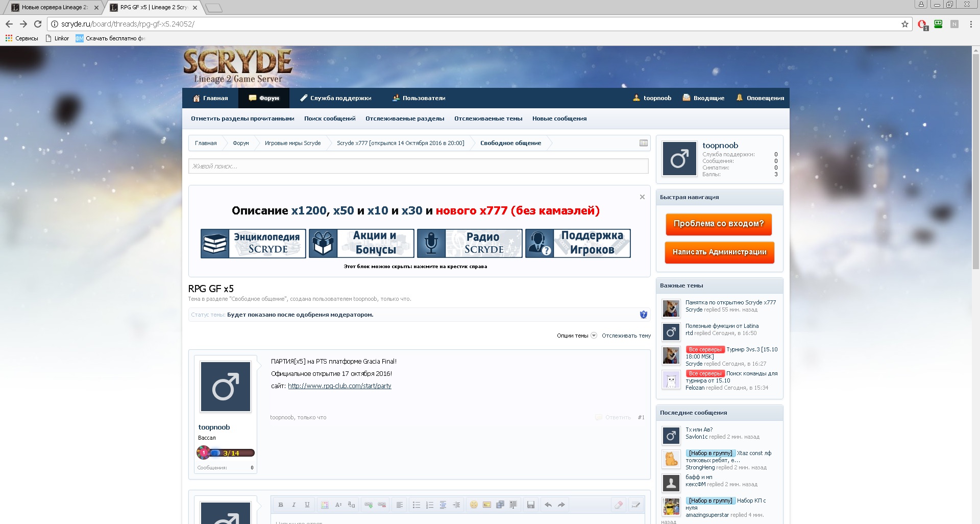Open the Insert special block menu
The width and height of the screenshot is (980, 524).
pyautogui.click(x=513, y=505)
